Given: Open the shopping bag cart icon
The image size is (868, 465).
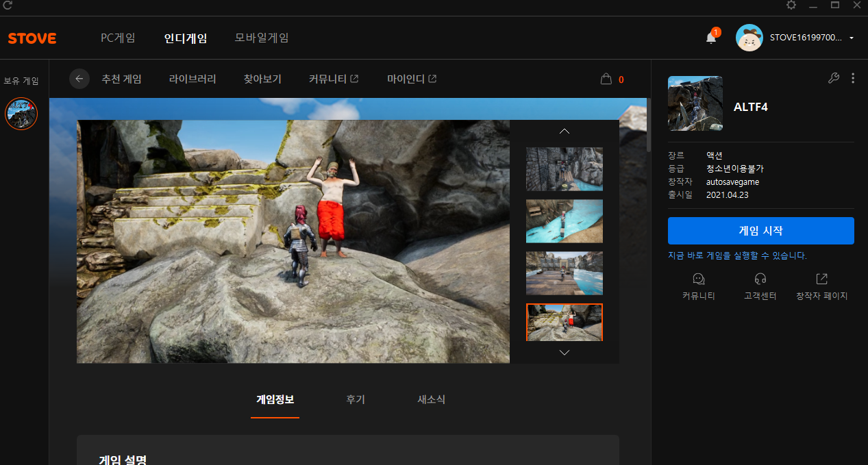Looking at the screenshot, I should pyautogui.click(x=606, y=79).
